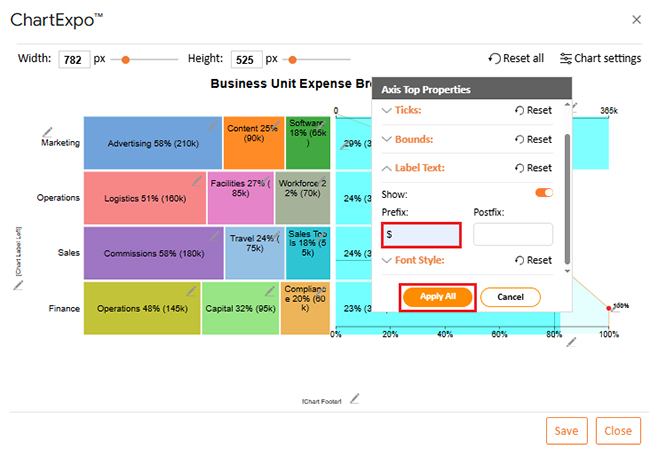
Task: Click the pencil edit icon beside Marketing label
Action: [x=47, y=130]
